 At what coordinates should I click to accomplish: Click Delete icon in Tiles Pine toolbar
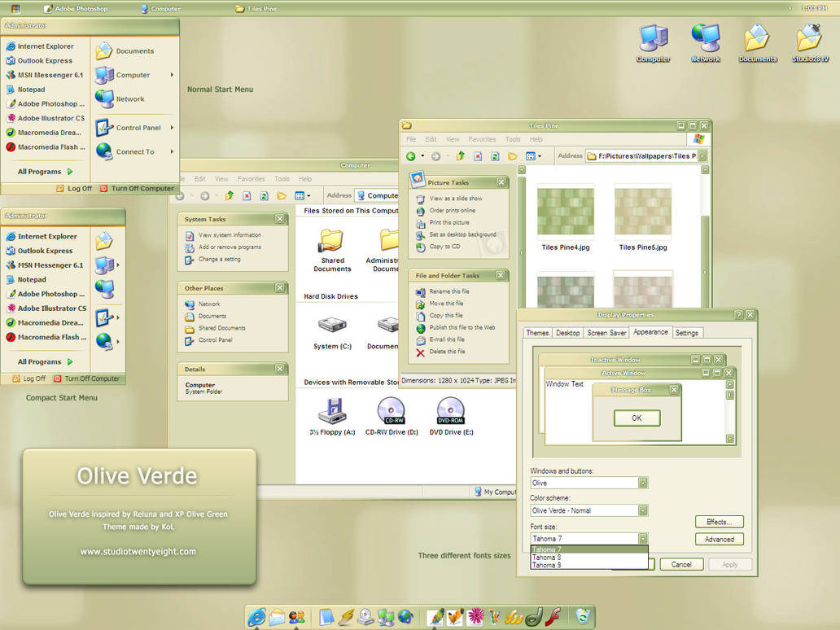point(478,156)
